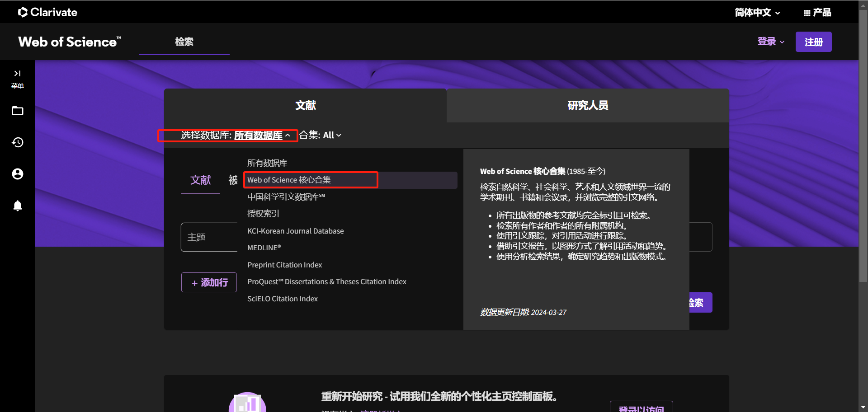Click the 注册 register button
868x412 pixels.
(x=813, y=42)
